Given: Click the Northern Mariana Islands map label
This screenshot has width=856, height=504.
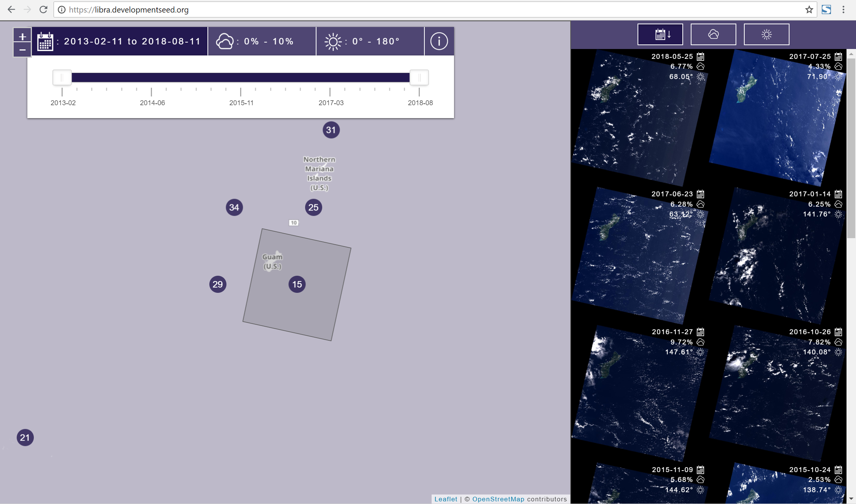Looking at the screenshot, I should 319,174.
